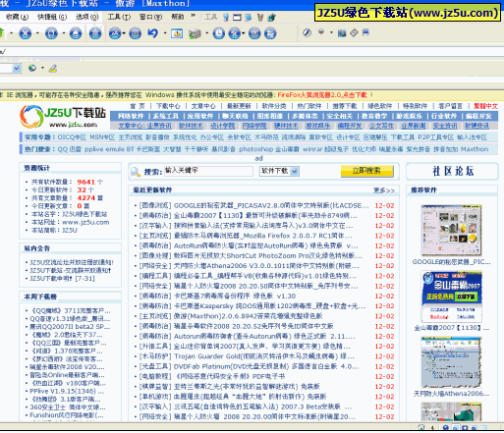Click the www.jz5u.com site URL text
This screenshot has height=433, width=504.
pyautogui.click(x=85, y=222)
